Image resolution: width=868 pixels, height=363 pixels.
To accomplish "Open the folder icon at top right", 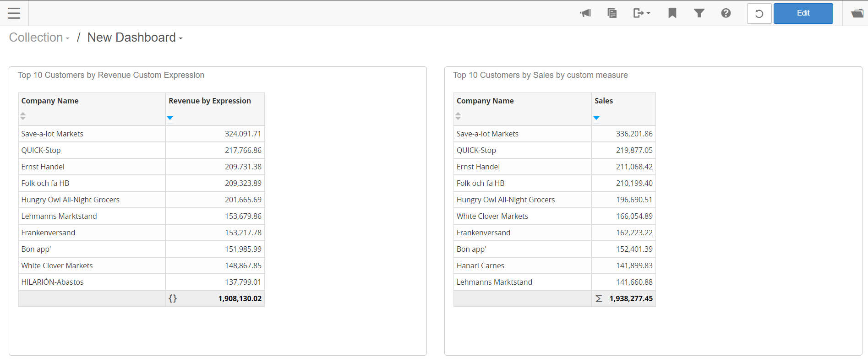I will (857, 13).
